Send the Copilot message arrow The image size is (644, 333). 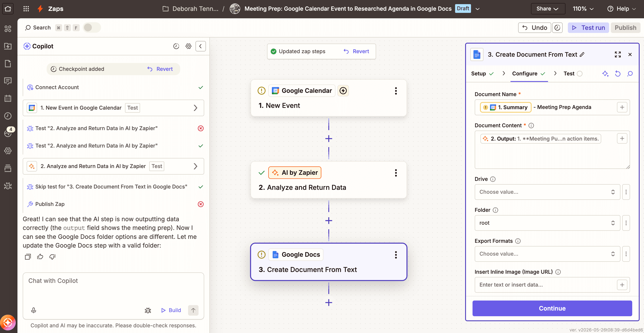[x=193, y=310]
